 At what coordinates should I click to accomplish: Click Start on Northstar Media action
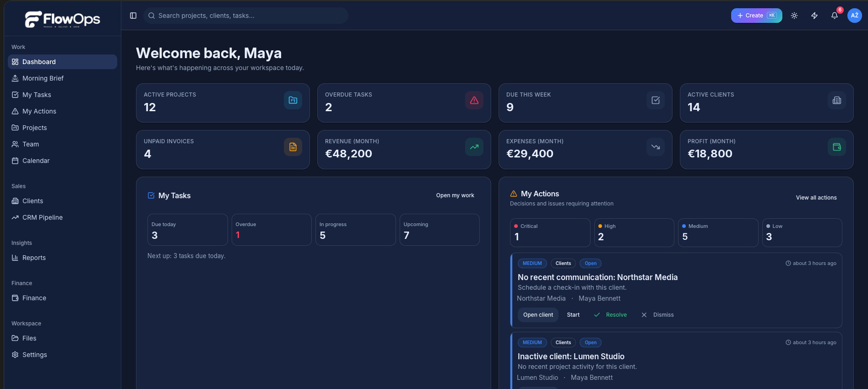point(573,315)
